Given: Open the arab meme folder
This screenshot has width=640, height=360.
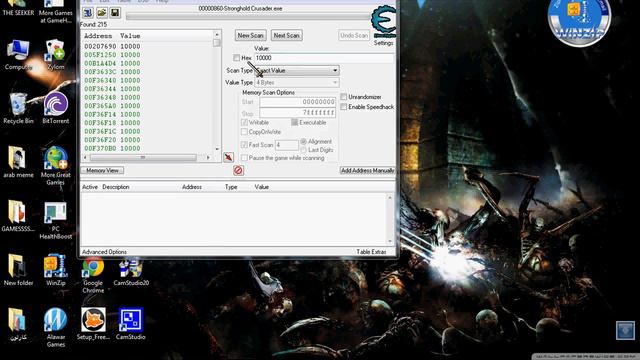Looking at the screenshot, I should 18,162.
